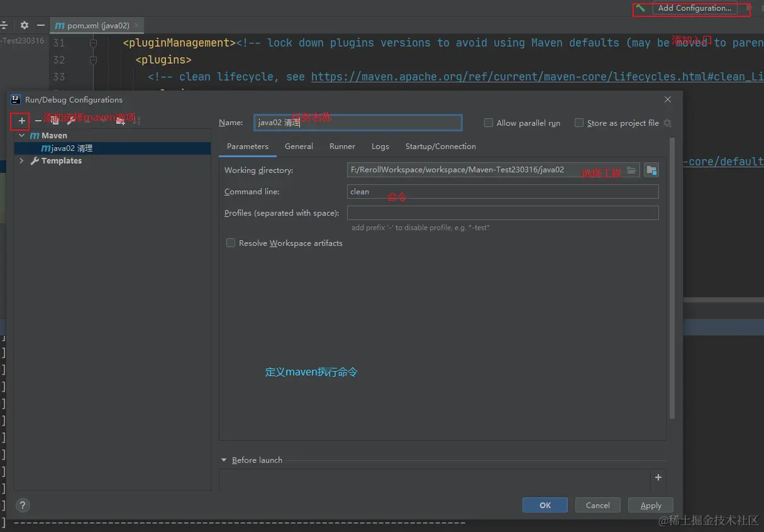Click the Cancel button

[597, 505]
